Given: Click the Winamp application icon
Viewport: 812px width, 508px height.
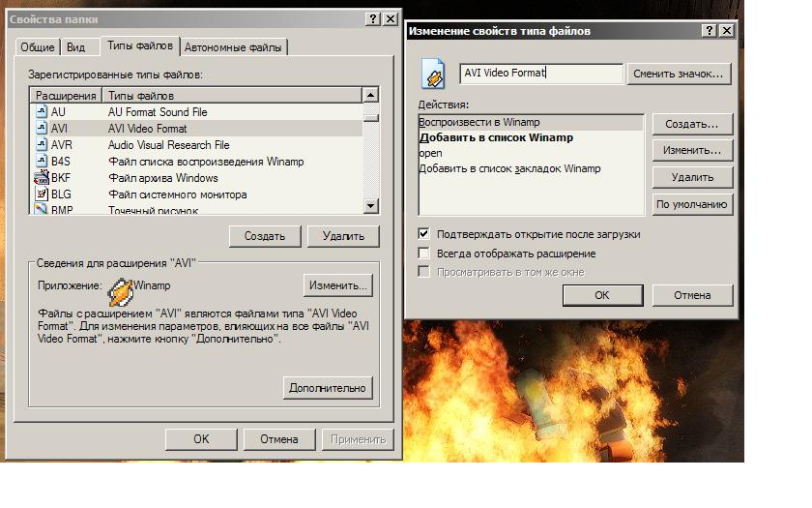Looking at the screenshot, I should point(121,292).
